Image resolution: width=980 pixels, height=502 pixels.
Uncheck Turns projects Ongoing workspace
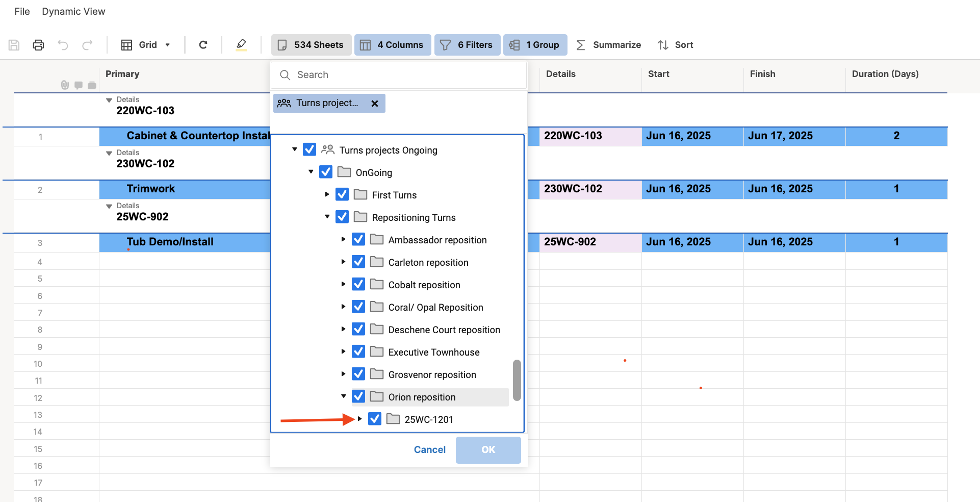click(x=310, y=149)
